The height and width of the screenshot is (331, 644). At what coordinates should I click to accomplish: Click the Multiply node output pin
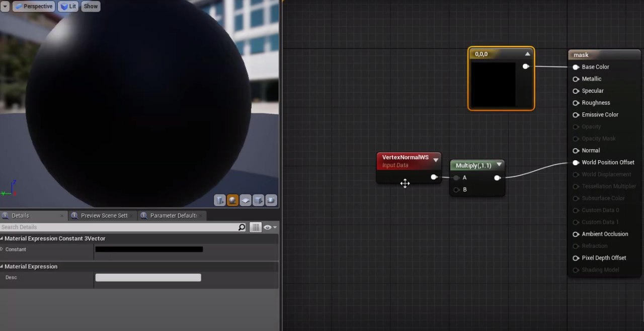coord(497,178)
